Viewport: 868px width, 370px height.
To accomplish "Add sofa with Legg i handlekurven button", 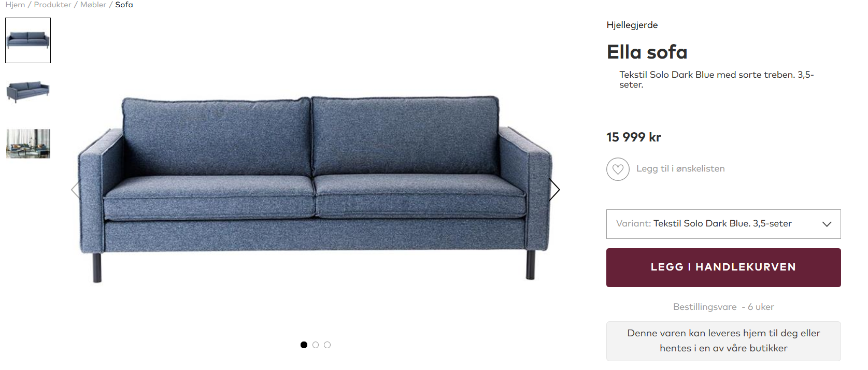I will point(723,267).
